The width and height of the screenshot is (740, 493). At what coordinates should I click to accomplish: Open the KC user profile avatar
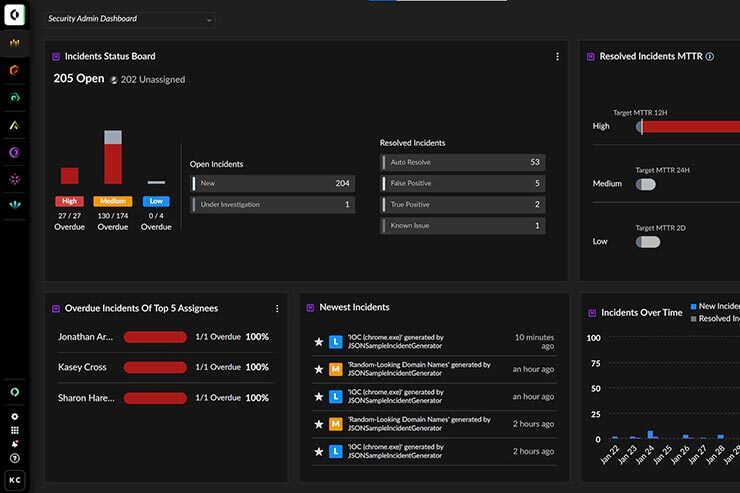click(14, 480)
